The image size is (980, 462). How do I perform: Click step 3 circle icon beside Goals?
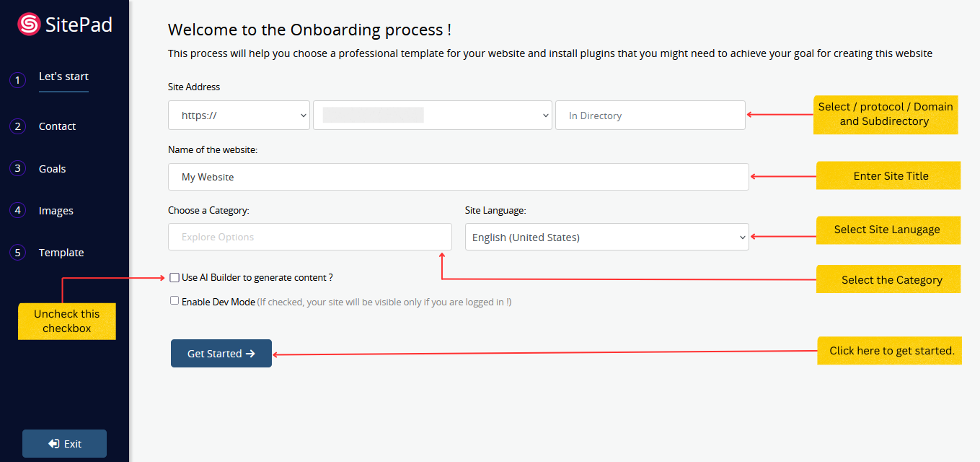pos(17,169)
